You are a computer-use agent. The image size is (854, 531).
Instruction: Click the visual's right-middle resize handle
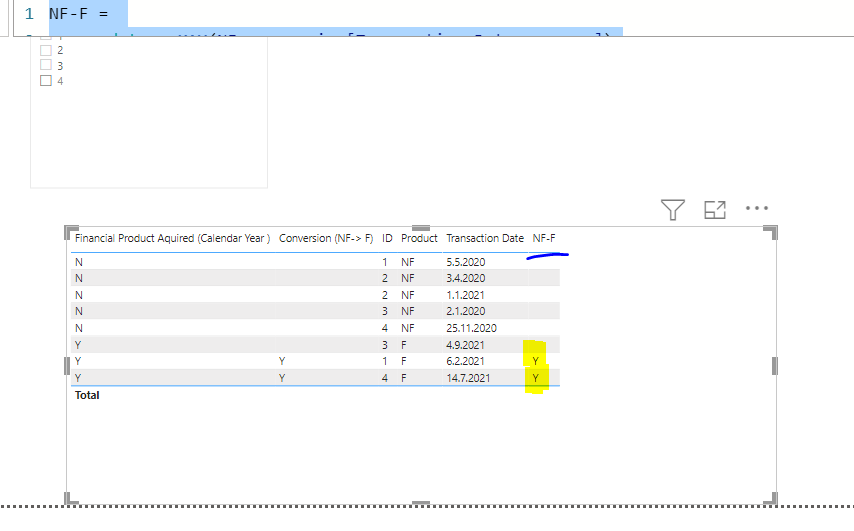[775, 365]
